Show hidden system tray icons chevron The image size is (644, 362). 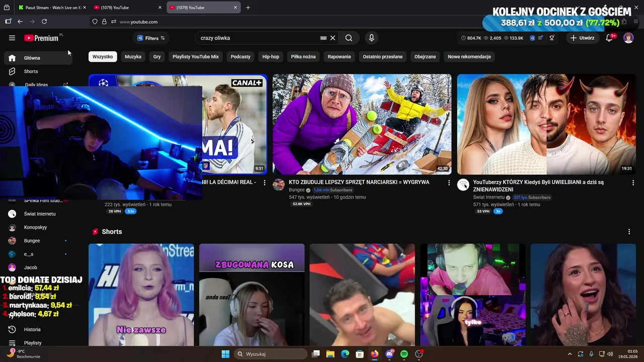point(570,354)
